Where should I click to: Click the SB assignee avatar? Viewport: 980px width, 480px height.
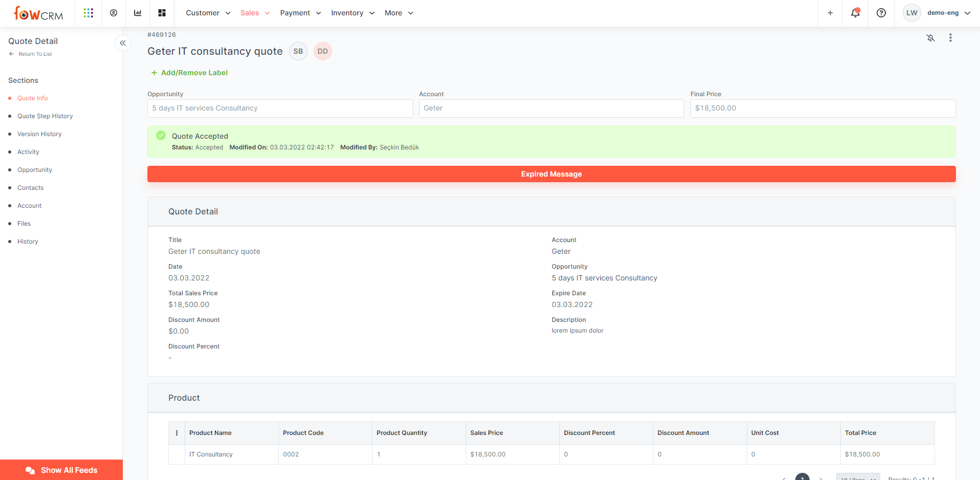(298, 51)
